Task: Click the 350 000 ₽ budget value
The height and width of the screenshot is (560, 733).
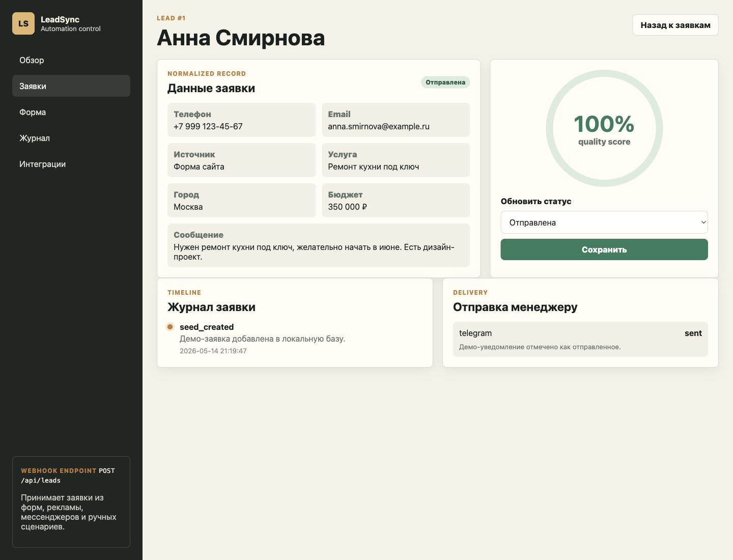Action: click(x=348, y=207)
